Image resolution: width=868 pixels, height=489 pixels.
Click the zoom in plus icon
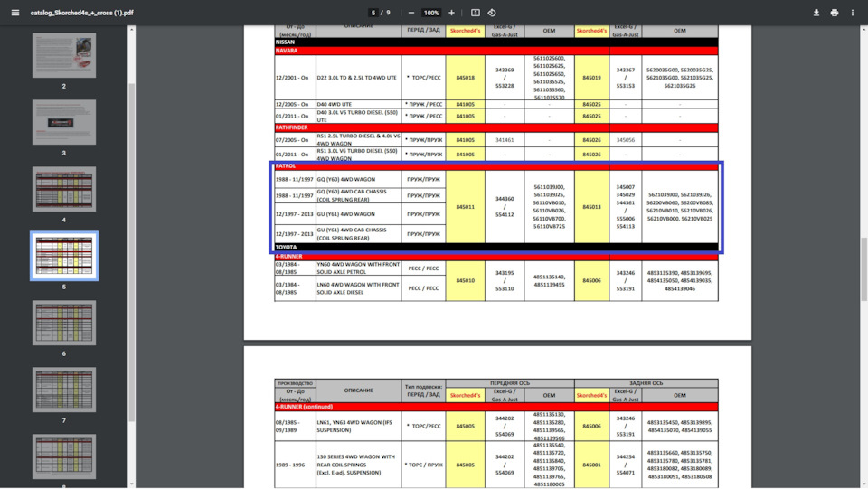point(451,13)
